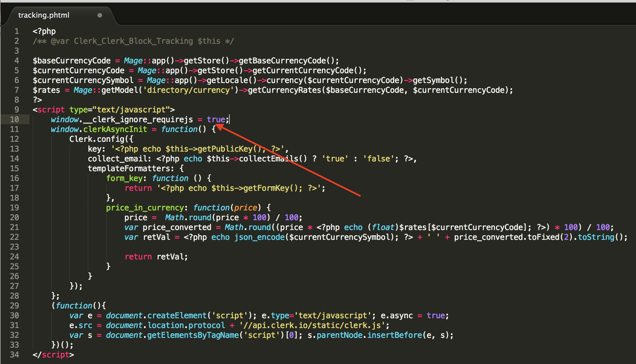Click the $baseCurrencyCode variable on line 4
636x364 pixels.
click(72, 61)
